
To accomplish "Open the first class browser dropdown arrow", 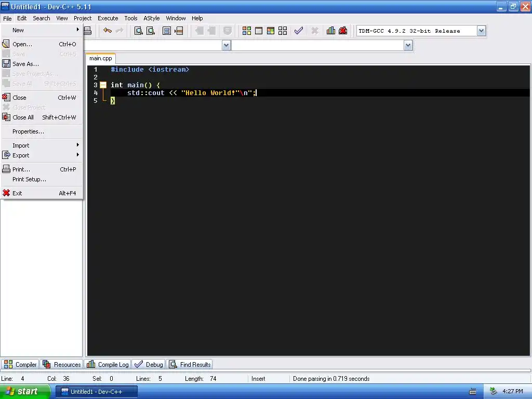I will point(227,45).
